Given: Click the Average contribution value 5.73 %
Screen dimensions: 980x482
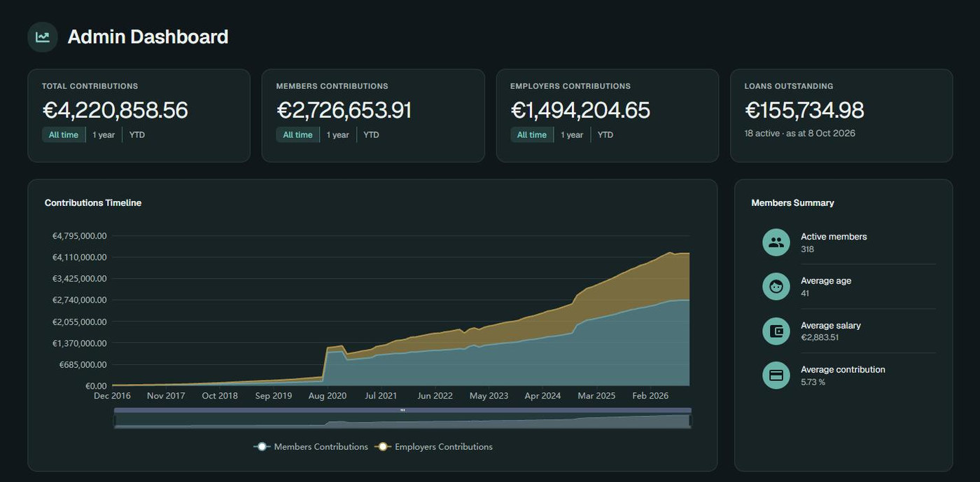Looking at the screenshot, I should (x=813, y=382).
